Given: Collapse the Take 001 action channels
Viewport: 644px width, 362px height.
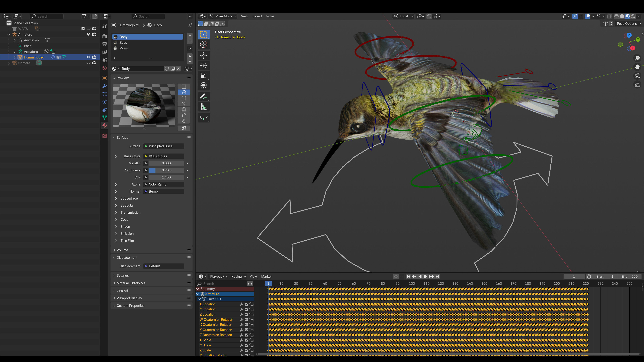Looking at the screenshot, I should (x=199, y=299).
